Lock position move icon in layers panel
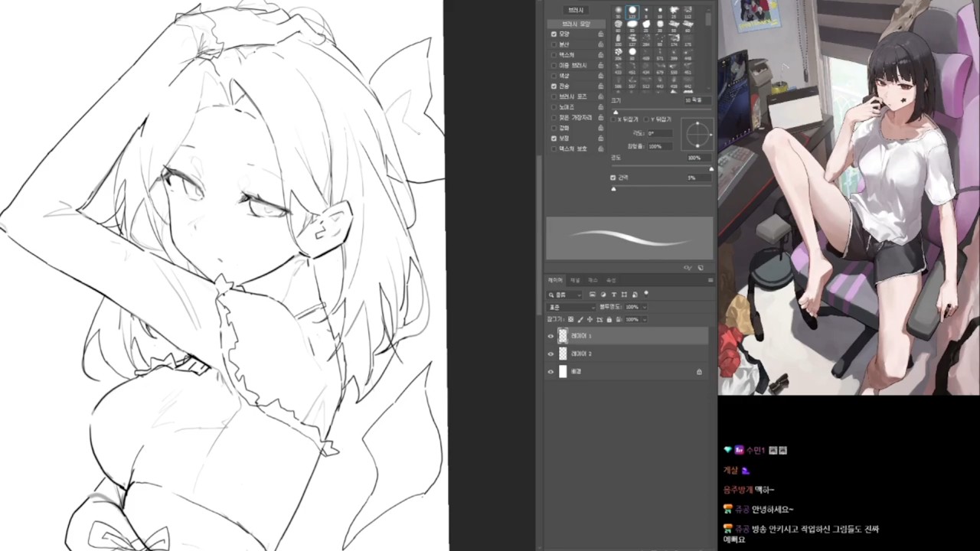 pos(590,319)
